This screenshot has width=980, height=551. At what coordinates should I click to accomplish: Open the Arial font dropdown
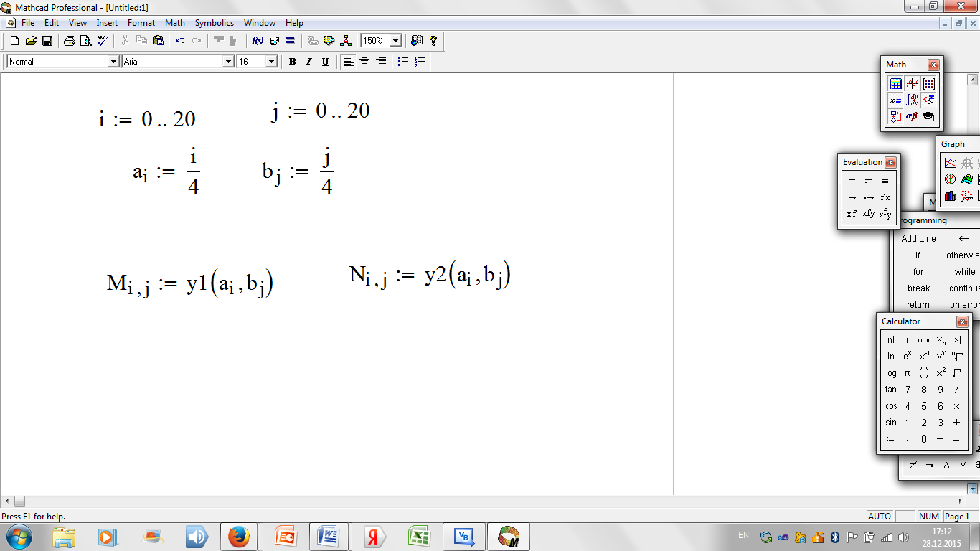[229, 62]
